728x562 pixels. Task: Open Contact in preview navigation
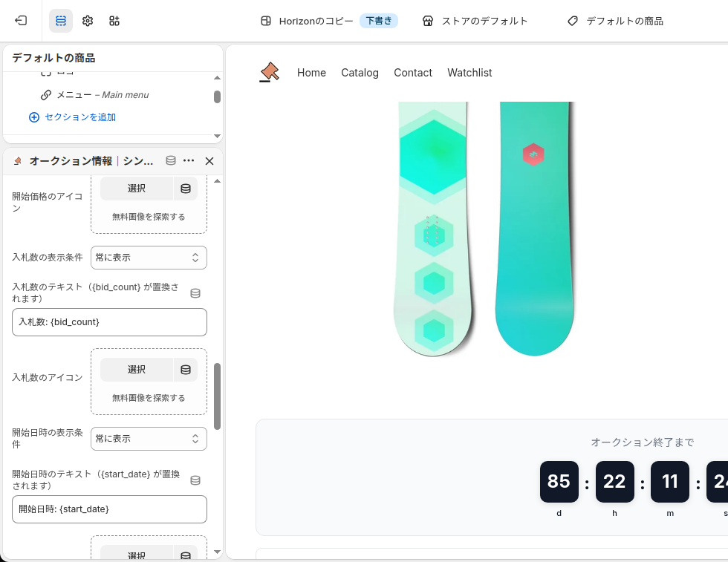tap(413, 73)
